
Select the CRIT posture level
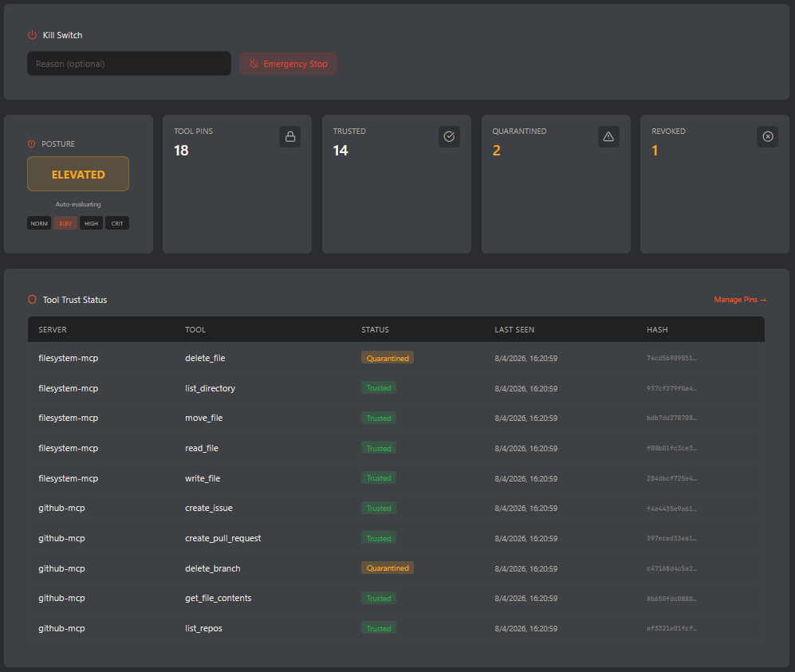[117, 223]
